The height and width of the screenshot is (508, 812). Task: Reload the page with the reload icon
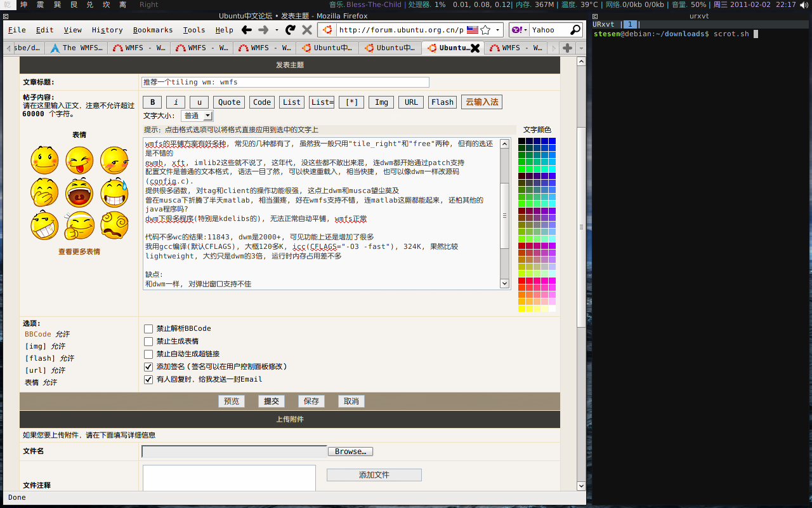pyautogui.click(x=291, y=30)
